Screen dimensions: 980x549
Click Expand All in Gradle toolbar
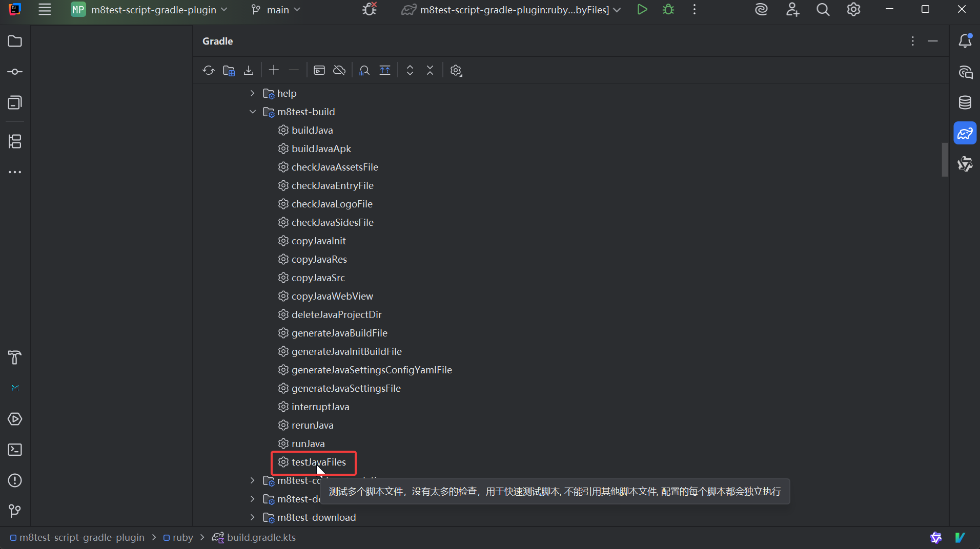tap(410, 70)
